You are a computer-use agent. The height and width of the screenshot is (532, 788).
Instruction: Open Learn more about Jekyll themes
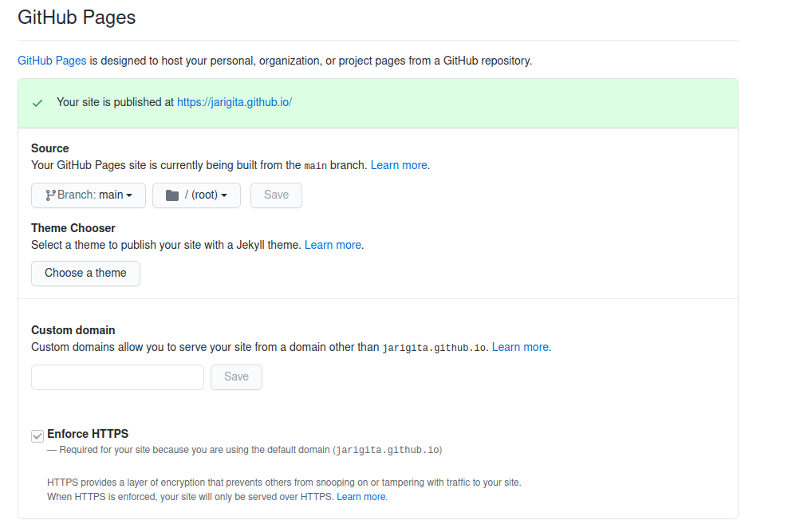tap(333, 245)
